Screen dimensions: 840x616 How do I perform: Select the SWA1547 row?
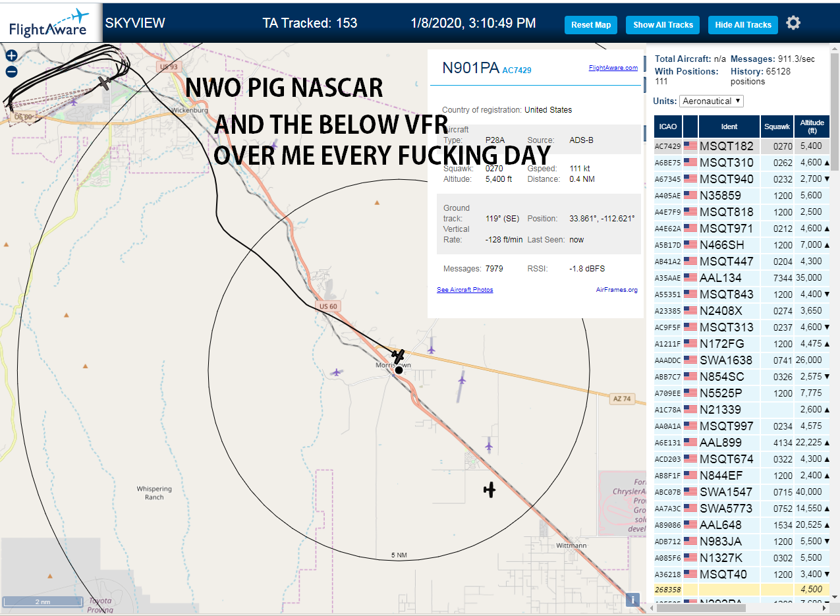click(742, 491)
